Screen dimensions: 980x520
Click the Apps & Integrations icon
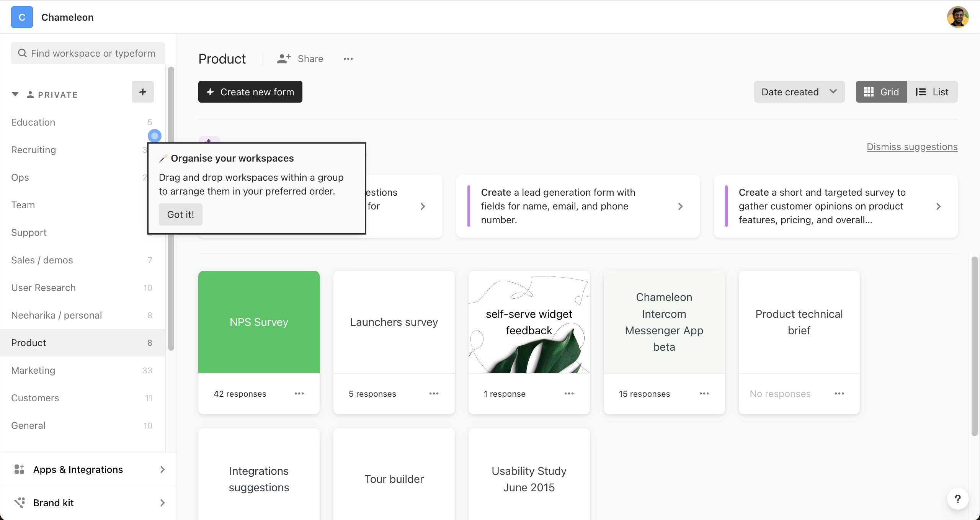tap(19, 469)
